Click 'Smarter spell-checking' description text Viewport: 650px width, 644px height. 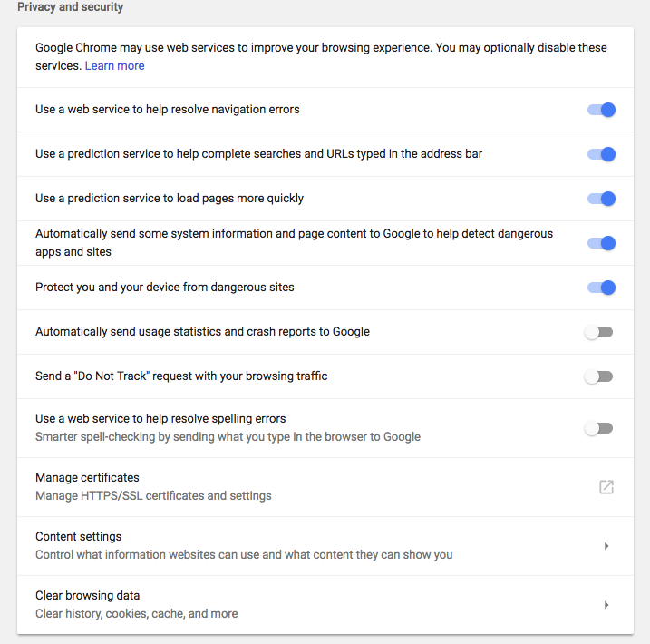(228, 437)
